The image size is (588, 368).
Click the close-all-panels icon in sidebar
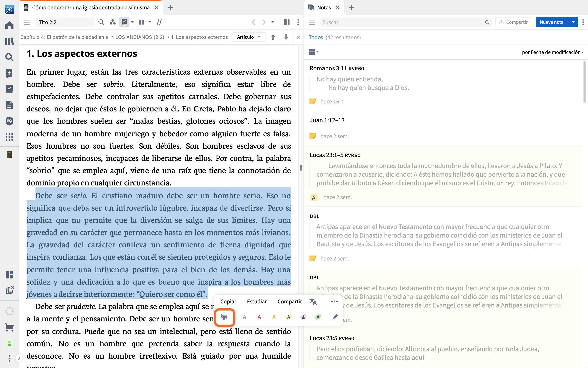10,290
